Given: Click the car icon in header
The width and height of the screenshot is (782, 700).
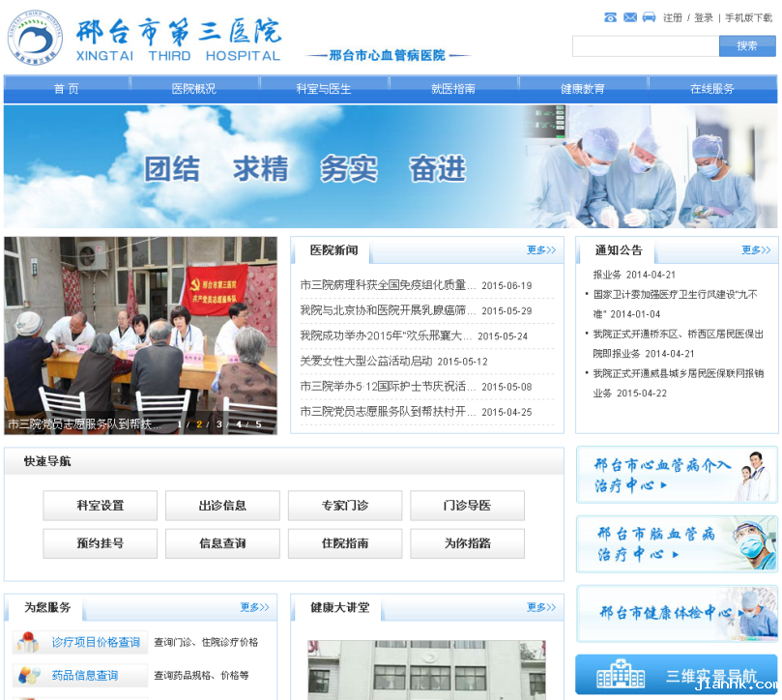Looking at the screenshot, I should (x=649, y=17).
